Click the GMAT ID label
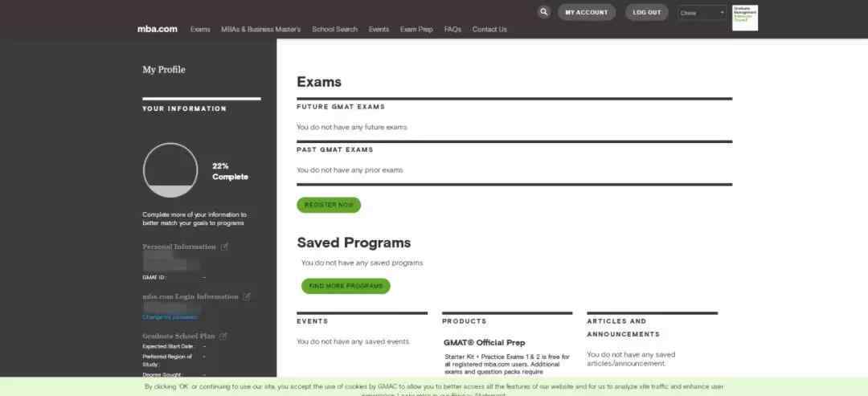868x396 pixels. tap(154, 277)
